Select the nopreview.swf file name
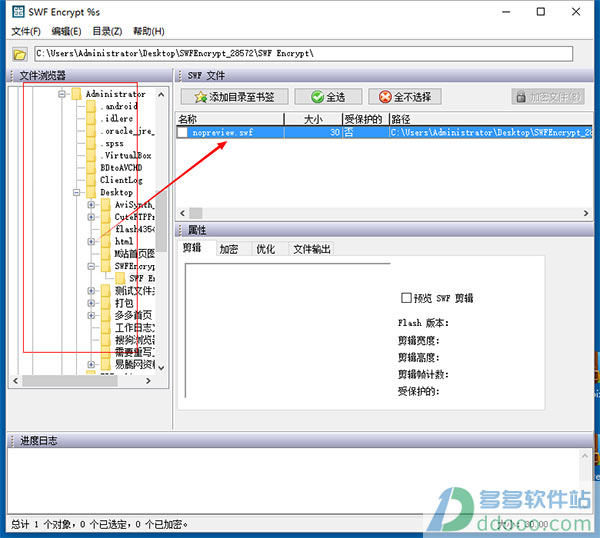The height and width of the screenshot is (538, 600). pos(222,132)
